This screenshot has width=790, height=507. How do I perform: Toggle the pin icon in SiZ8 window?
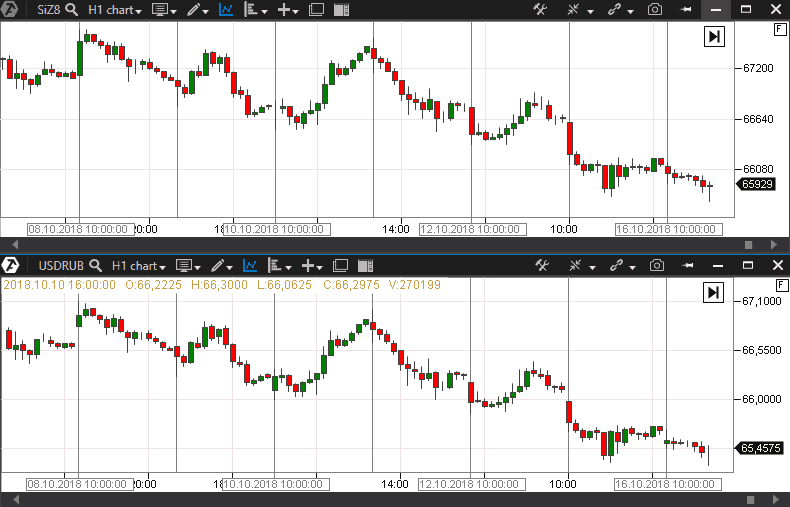click(x=685, y=10)
